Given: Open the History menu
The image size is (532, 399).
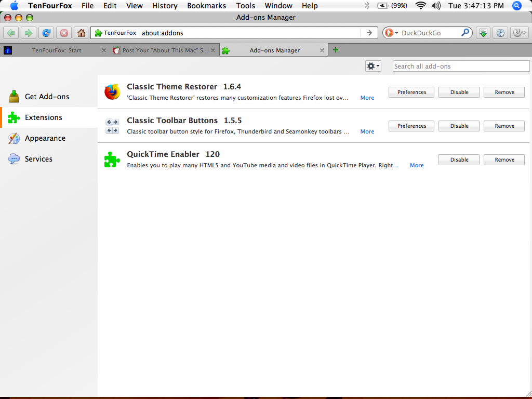Looking at the screenshot, I should click(x=165, y=5).
